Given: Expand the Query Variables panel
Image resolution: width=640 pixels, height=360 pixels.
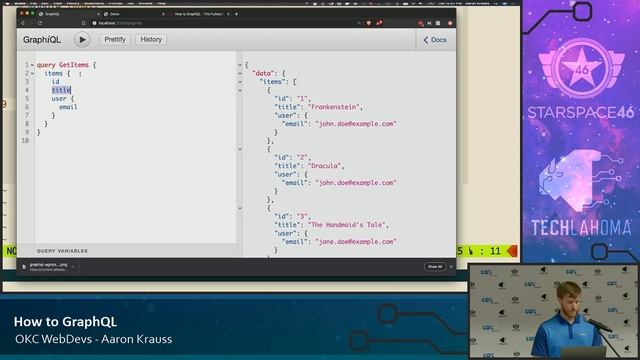Looking at the screenshot, I should 62,251.
